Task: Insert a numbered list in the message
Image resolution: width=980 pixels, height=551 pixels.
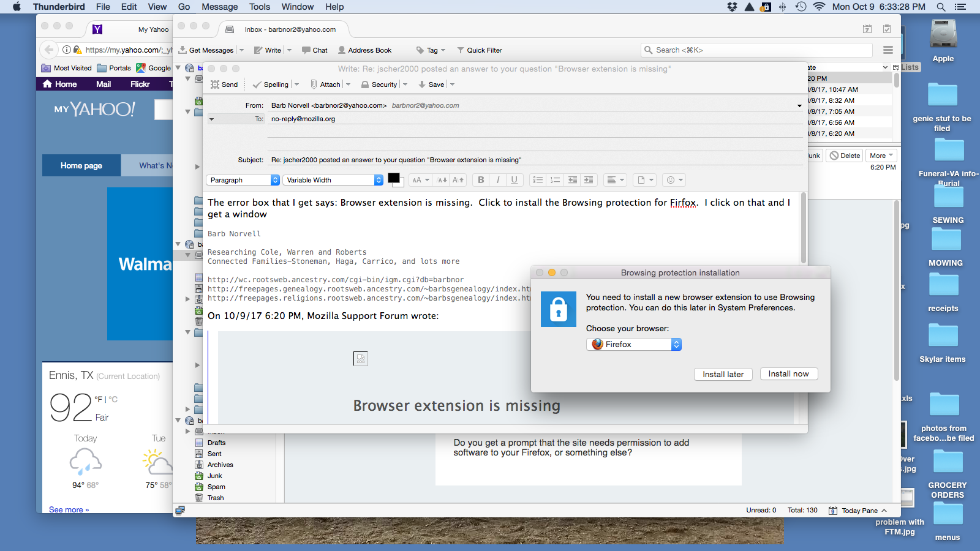Action: tap(555, 180)
